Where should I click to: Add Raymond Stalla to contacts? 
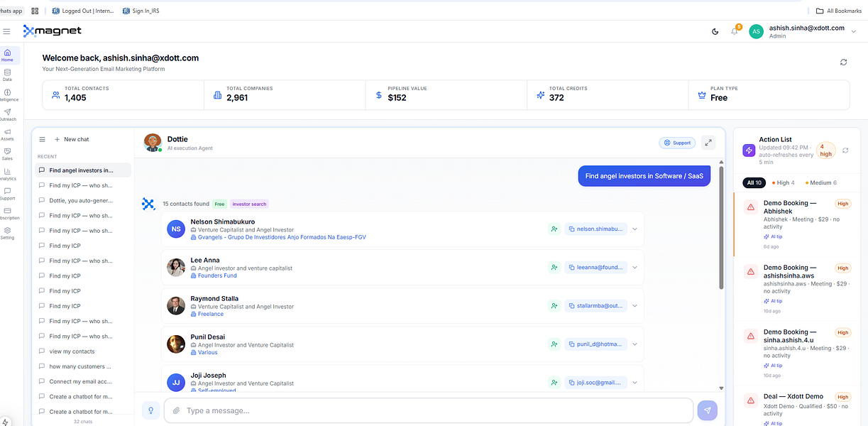[554, 306]
